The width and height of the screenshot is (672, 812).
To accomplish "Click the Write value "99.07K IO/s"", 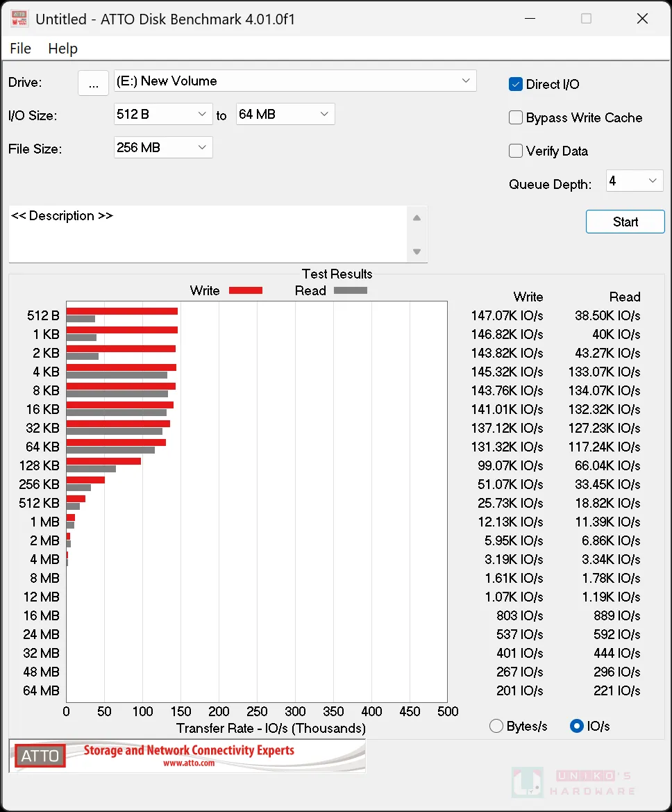I will pos(510,465).
